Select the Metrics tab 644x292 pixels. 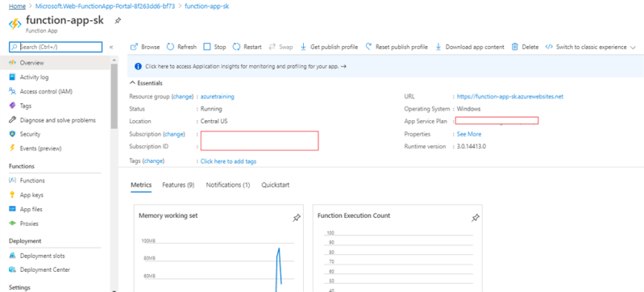pos(141,185)
